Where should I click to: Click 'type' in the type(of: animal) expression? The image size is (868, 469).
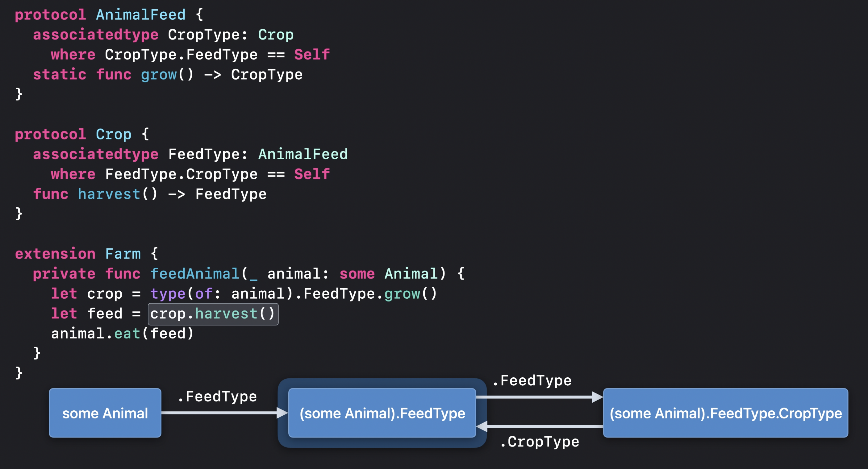click(168, 294)
